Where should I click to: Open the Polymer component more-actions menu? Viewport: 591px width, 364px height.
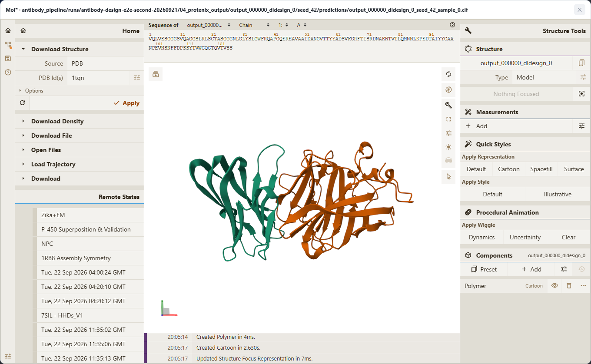583,286
